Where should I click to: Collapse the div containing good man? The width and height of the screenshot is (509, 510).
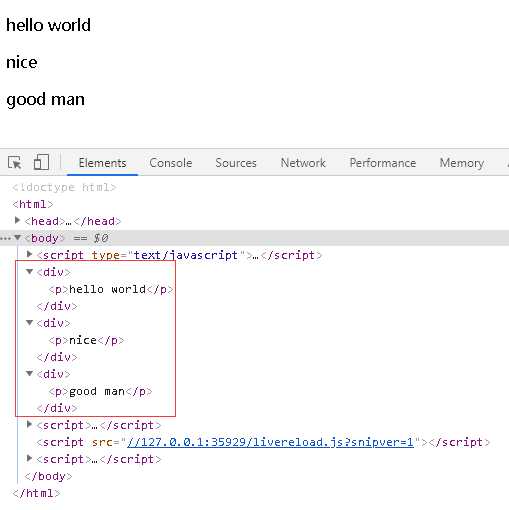[x=29, y=373]
